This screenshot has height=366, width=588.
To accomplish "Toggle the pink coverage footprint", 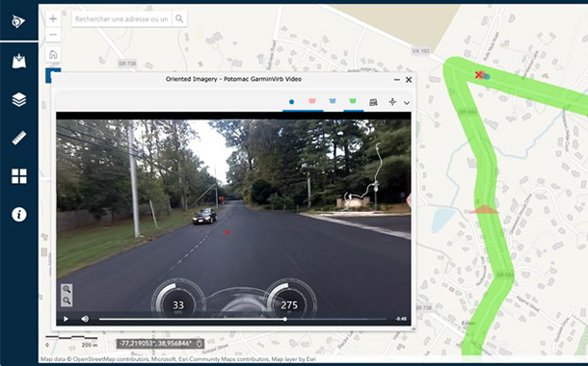I will point(312,101).
